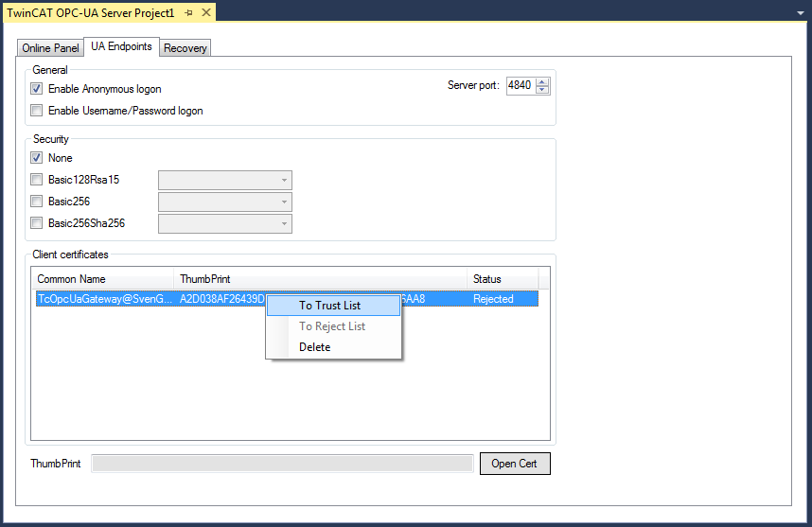Image resolution: width=812 pixels, height=527 pixels.
Task: Sort by Status column header
Action: pos(503,279)
